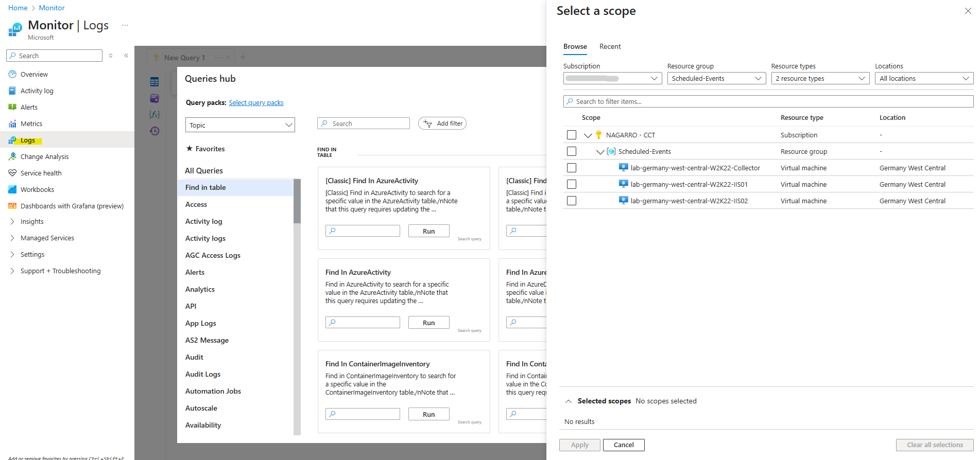
Task: Expand Support + Troubleshooting group
Action: [x=12, y=271]
